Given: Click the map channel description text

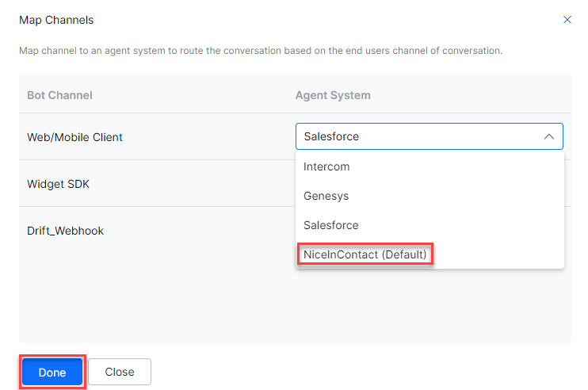Looking at the screenshot, I should (261, 51).
